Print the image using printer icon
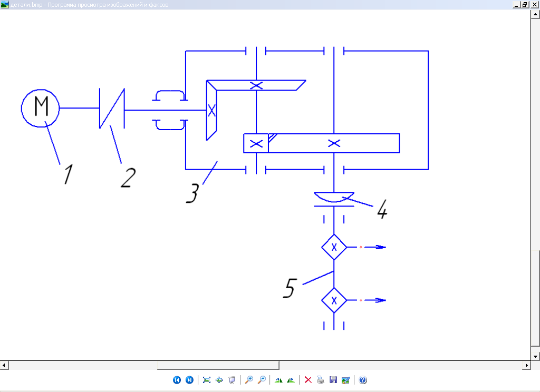This screenshot has width=540, height=392. (320, 380)
